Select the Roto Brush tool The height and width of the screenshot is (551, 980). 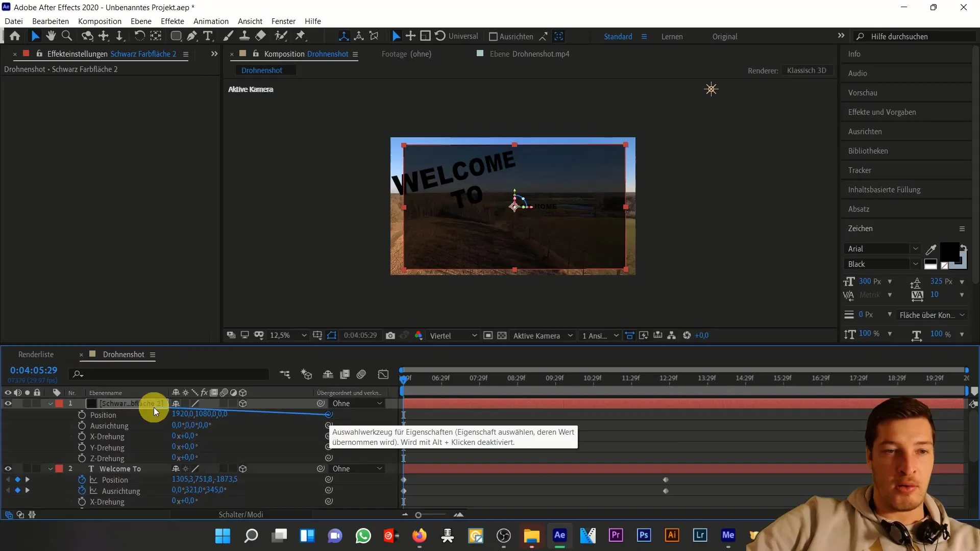pyautogui.click(x=281, y=36)
